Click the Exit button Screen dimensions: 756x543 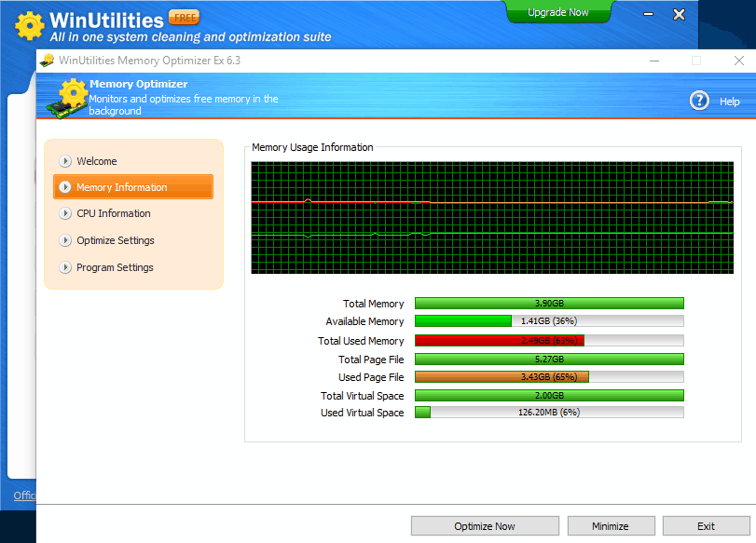(707, 526)
